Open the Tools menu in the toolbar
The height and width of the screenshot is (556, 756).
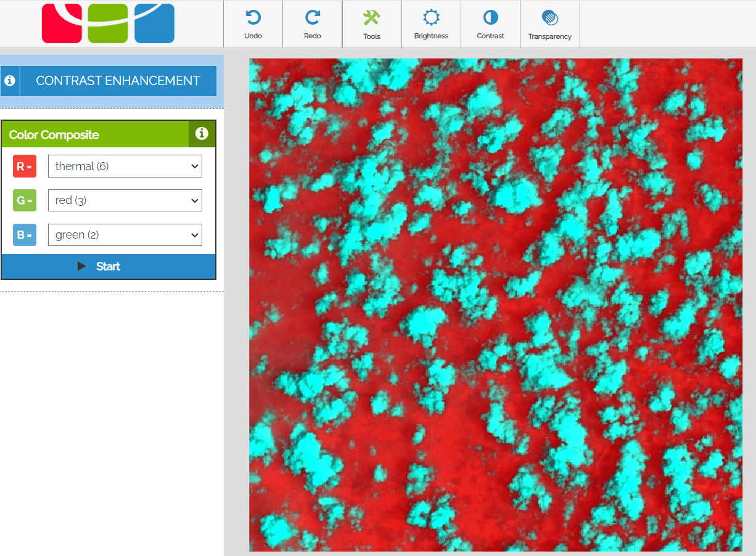click(371, 18)
